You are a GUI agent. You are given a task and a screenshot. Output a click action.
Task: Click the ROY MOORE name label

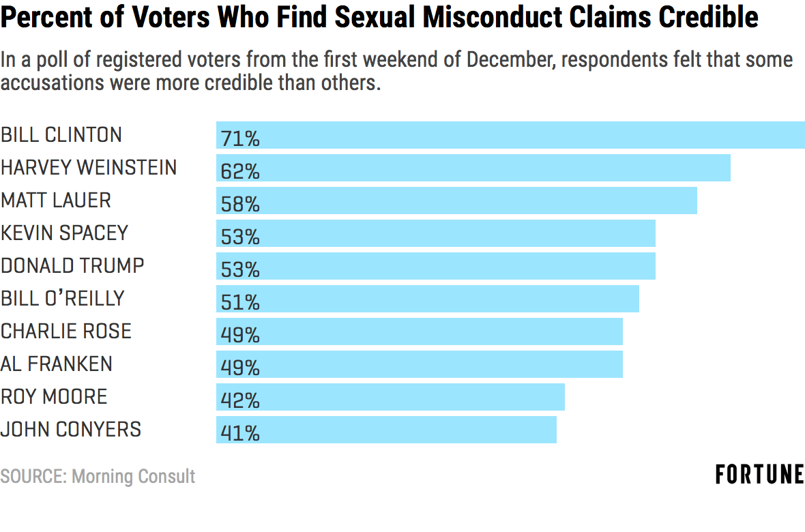54,397
